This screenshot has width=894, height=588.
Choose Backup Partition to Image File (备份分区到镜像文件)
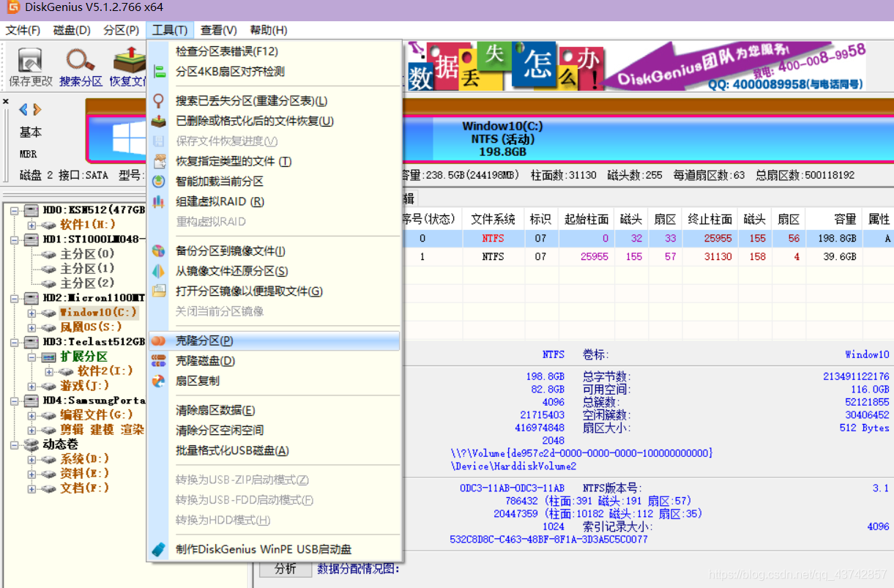[x=274, y=251]
